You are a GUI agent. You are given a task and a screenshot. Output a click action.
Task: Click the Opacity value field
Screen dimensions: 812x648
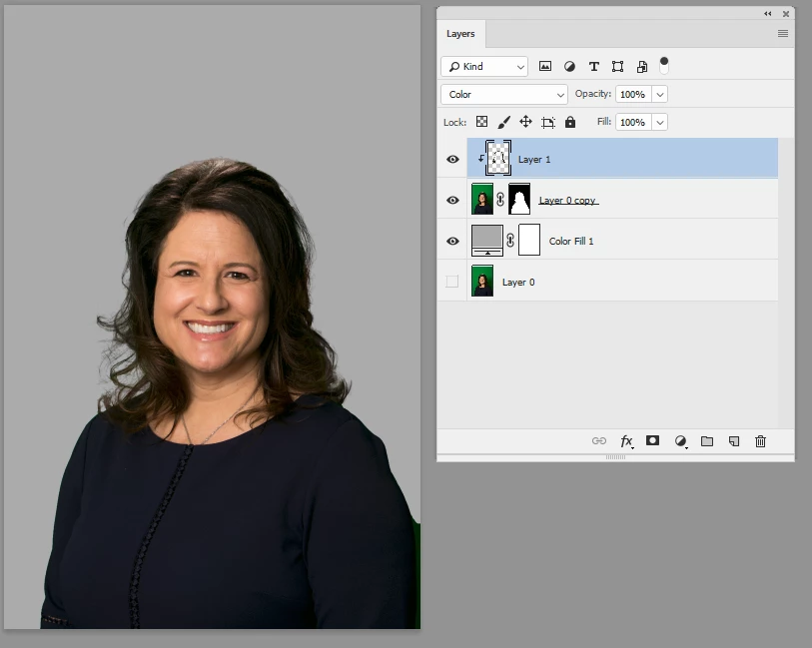633,94
